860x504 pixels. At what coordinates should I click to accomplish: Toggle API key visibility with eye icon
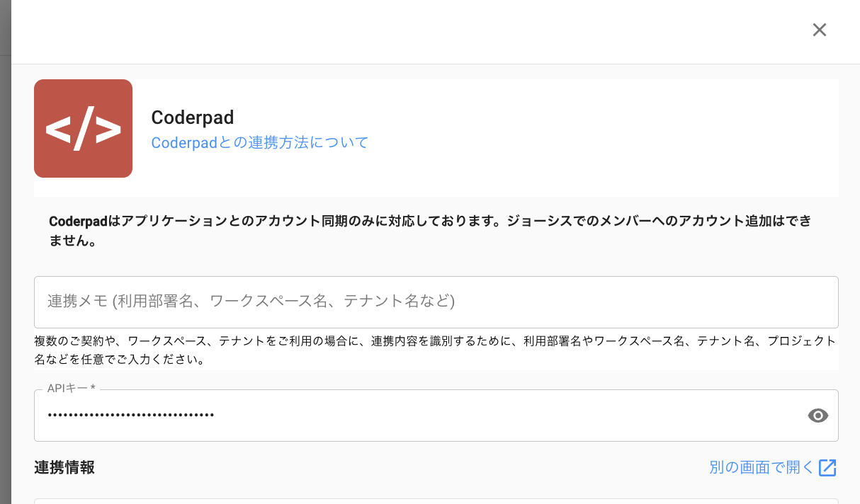817,416
